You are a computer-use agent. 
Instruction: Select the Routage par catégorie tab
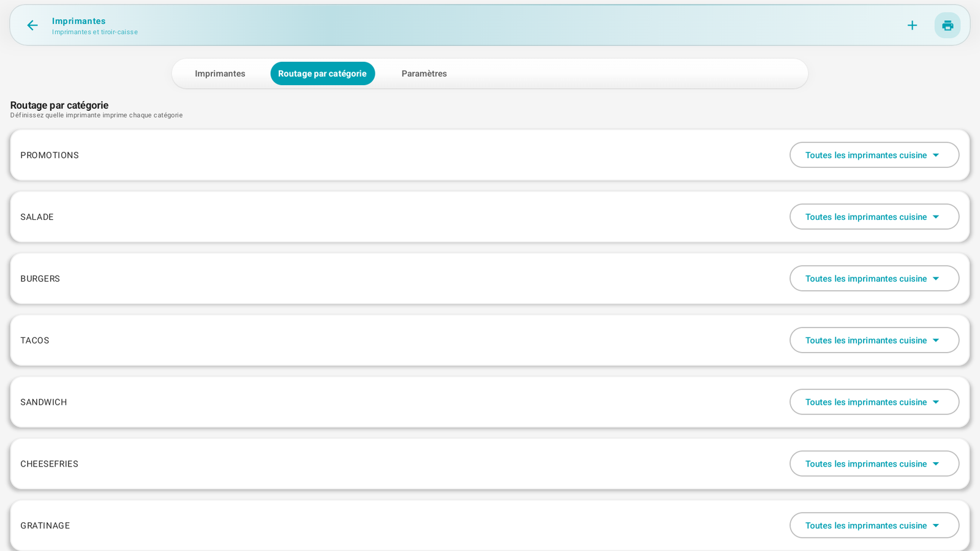[322, 73]
